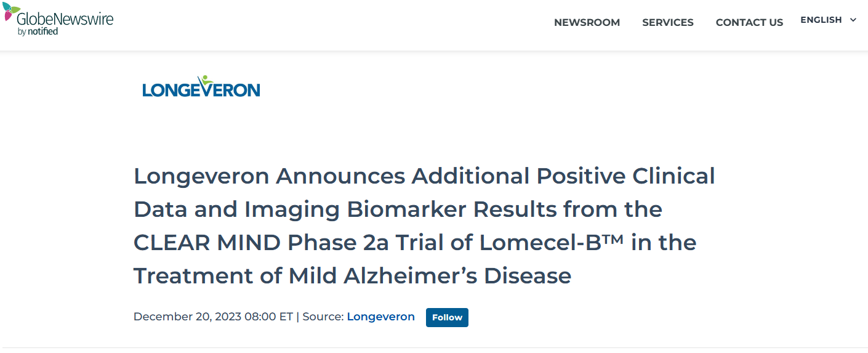Click the "Lomecel-B™" text in headline
The height and width of the screenshot is (353, 868).
(552, 242)
